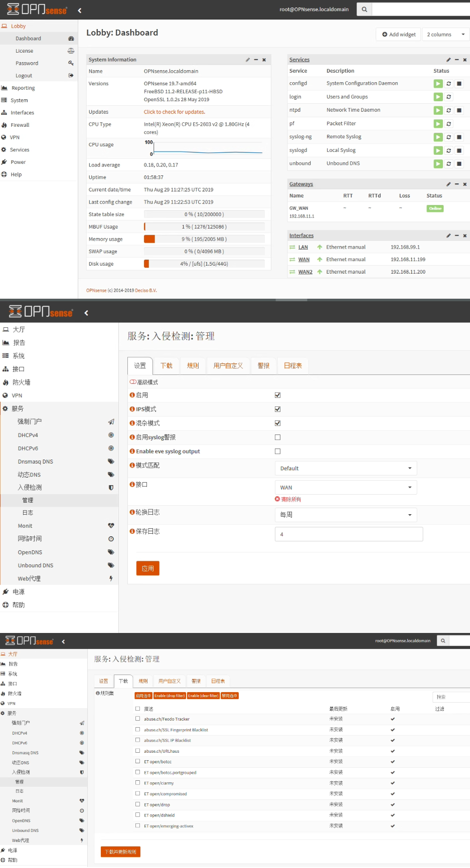This screenshot has width=470, height=868.
Task: Stop the ntpd service
Action: click(x=459, y=110)
